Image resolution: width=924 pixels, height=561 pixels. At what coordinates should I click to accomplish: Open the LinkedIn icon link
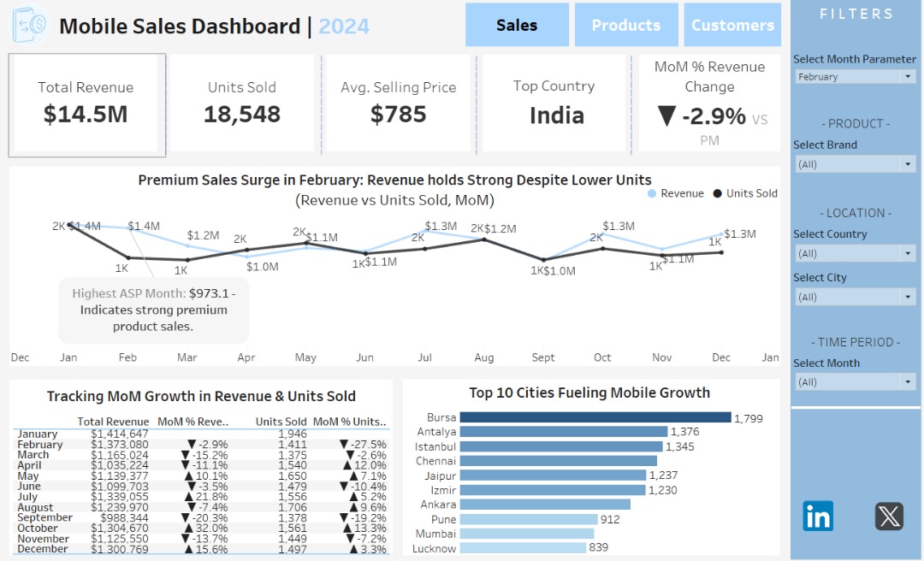[x=818, y=517]
